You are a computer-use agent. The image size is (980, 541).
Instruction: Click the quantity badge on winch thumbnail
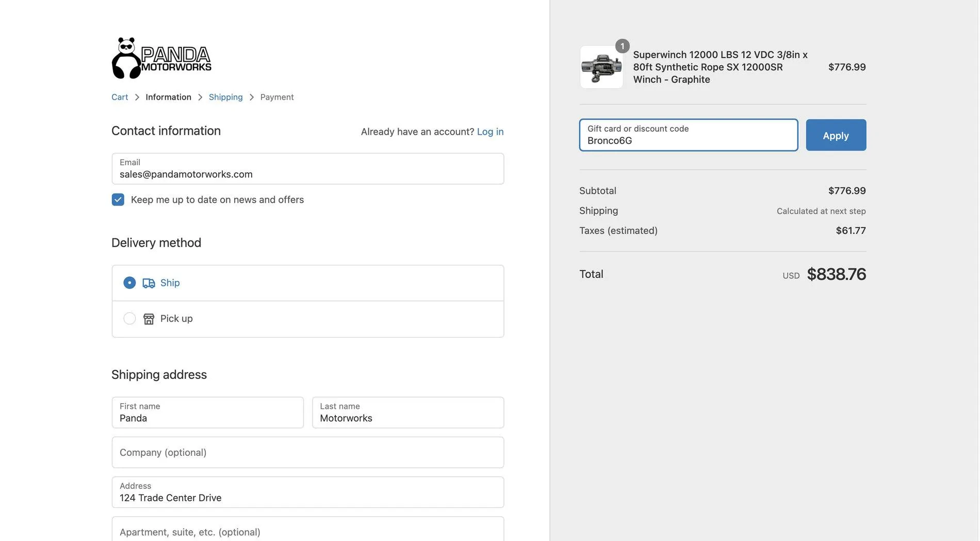point(623,46)
